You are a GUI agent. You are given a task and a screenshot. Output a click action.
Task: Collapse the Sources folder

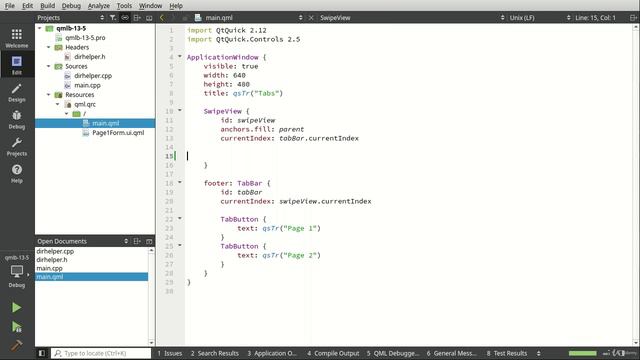click(49, 66)
